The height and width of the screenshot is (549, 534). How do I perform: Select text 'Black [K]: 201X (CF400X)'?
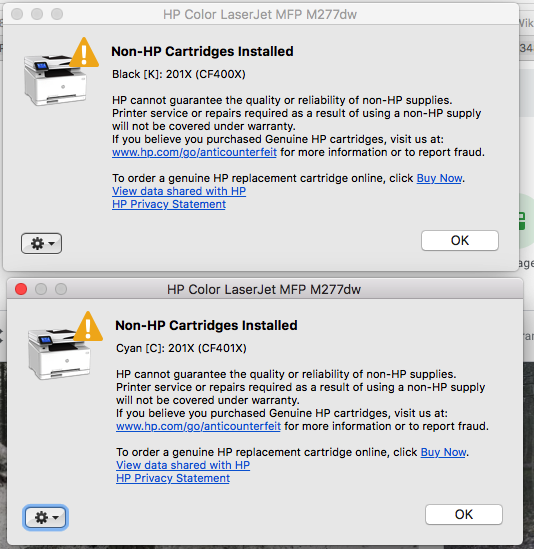[179, 74]
